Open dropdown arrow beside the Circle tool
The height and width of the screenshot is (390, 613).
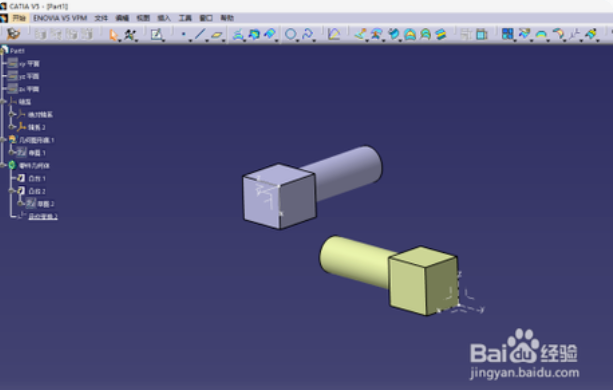(x=298, y=40)
